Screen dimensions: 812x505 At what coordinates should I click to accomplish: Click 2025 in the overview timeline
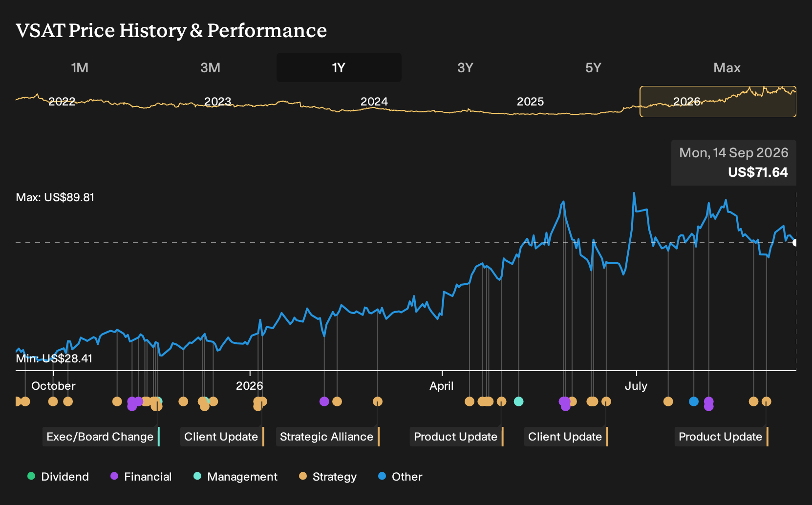coord(531,102)
